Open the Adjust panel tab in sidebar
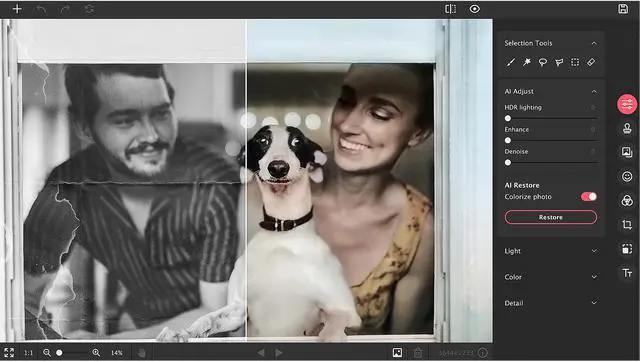 (627, 104)
